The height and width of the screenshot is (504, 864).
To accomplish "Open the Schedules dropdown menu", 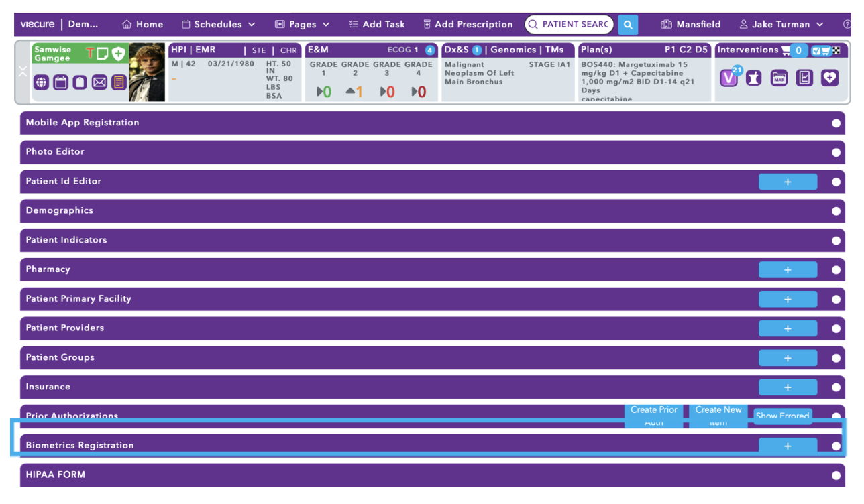I will [219, 24].
